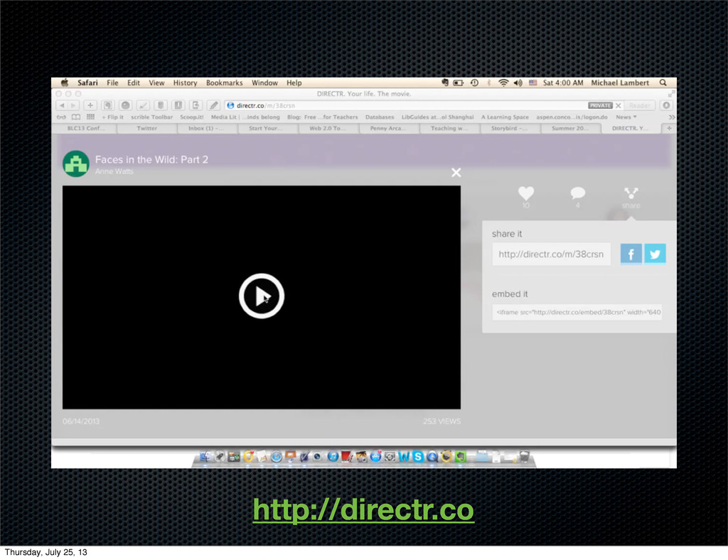
Task: Open Reading List glasses icon
Action: coord(61,117)
